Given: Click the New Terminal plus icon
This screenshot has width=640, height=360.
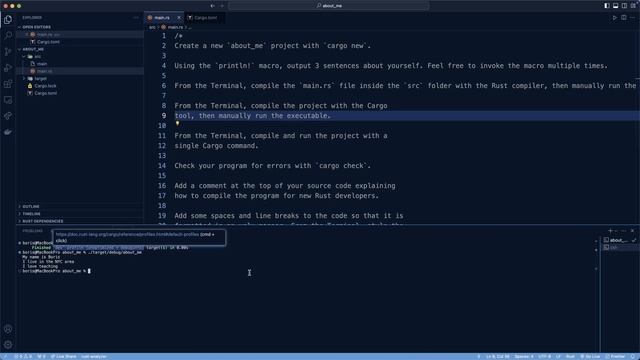Looking at the screenshot, I should (610, 231).
